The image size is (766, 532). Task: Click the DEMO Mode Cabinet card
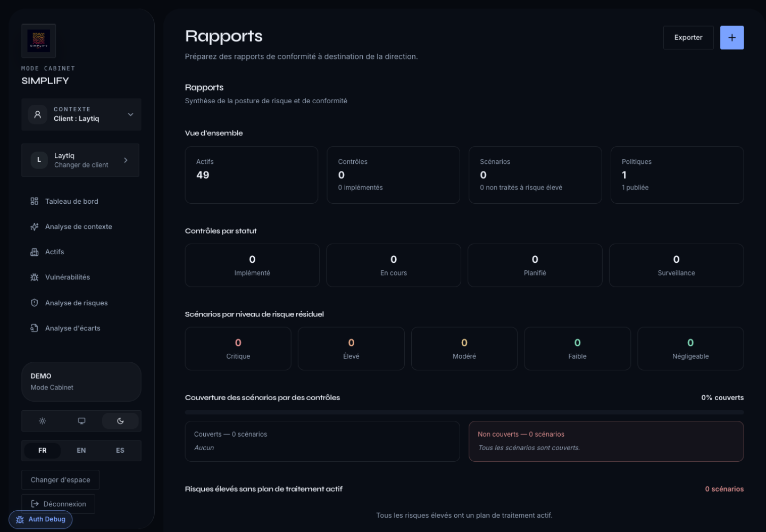[81, 381]
